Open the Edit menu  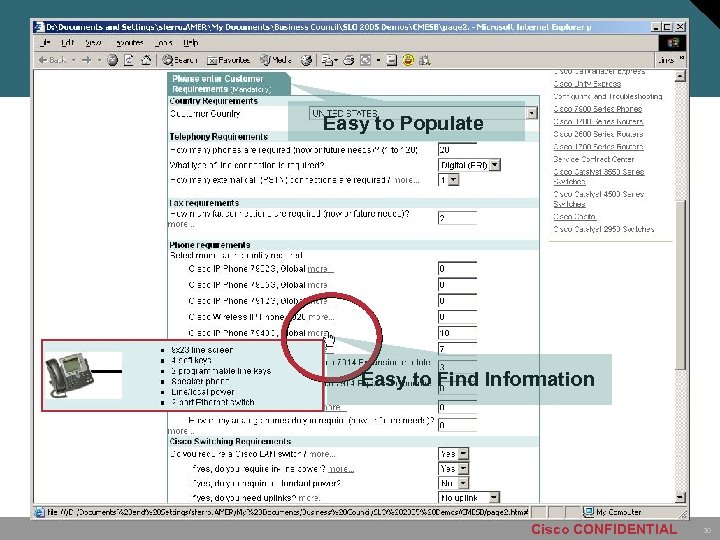68,43
